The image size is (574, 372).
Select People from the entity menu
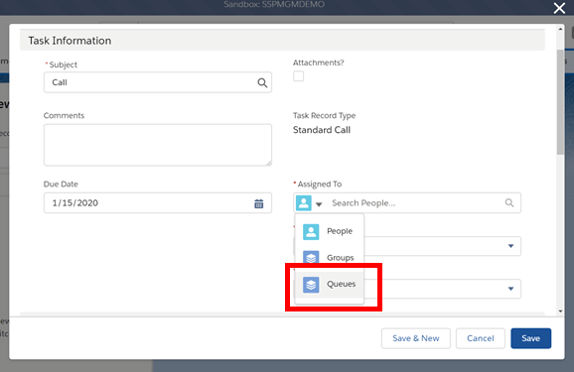[x=329, y=231]
